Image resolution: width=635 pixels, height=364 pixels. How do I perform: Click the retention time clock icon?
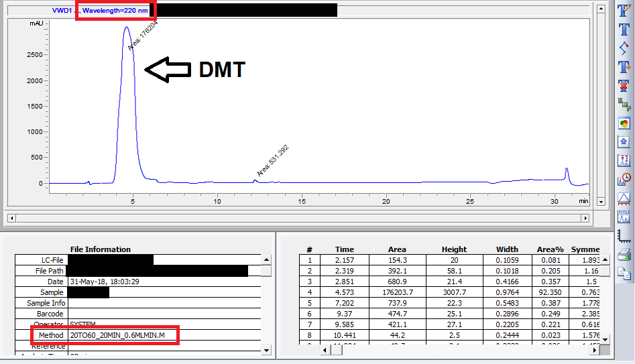point(624,180)
